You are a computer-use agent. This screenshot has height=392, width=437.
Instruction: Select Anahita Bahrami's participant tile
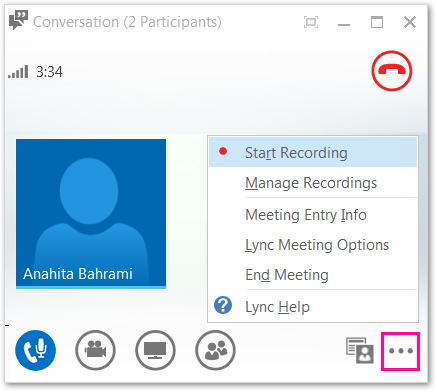tap(91, 214)
